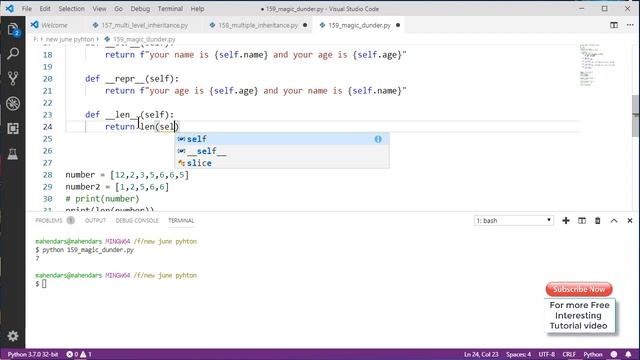This screenshot has width=640, height=360.
Task: Open the Edit menu
Action: point(45,9)
